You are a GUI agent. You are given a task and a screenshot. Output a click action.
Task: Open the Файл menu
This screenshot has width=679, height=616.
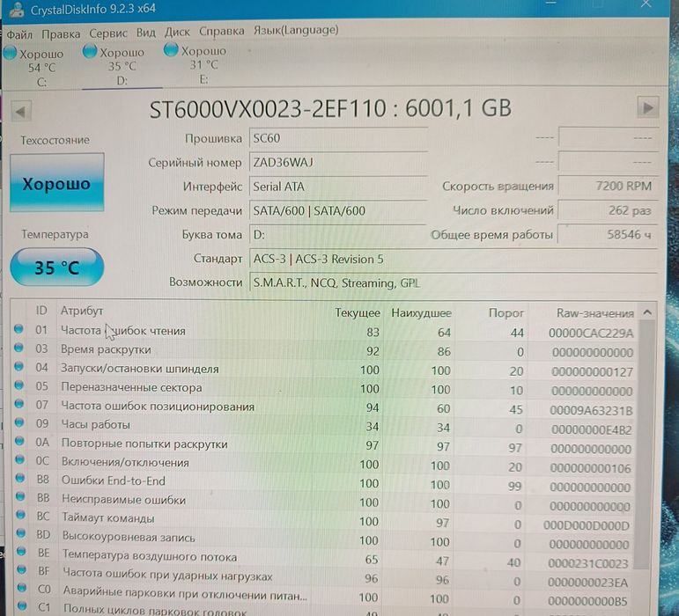point(19,34)
